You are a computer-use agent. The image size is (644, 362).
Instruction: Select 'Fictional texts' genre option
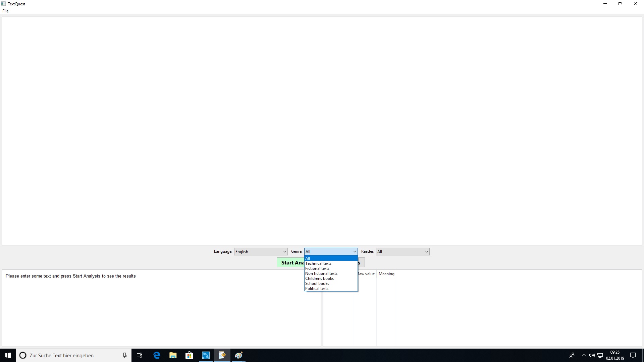point(317,268)
